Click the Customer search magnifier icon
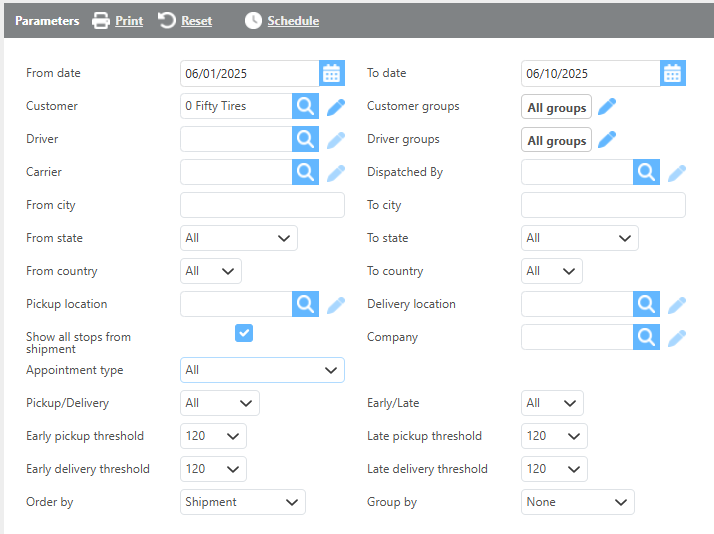 tap(305, 106)
